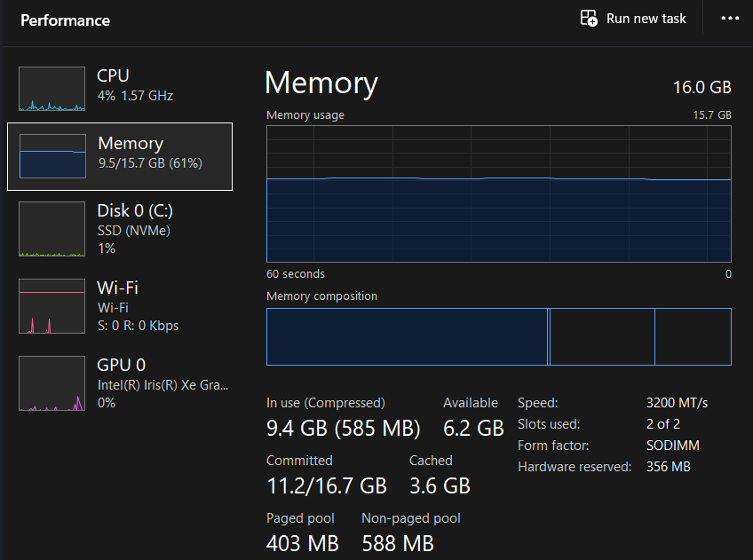753x560 pixels.
Task: Click the Run new task icon
Action: click(x=589, y=18)
